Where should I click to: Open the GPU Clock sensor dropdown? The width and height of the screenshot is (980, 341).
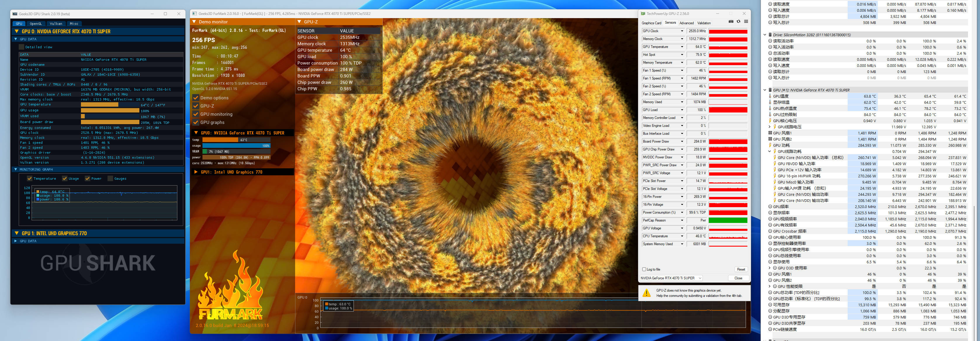coord(682,31)
